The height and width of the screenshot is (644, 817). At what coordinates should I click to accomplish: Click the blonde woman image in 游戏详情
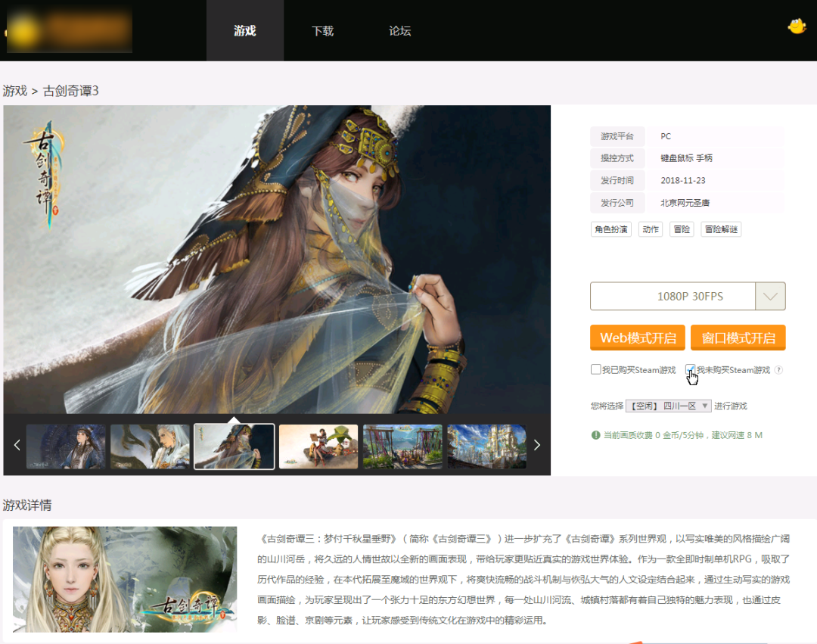(x=125, y=580)
